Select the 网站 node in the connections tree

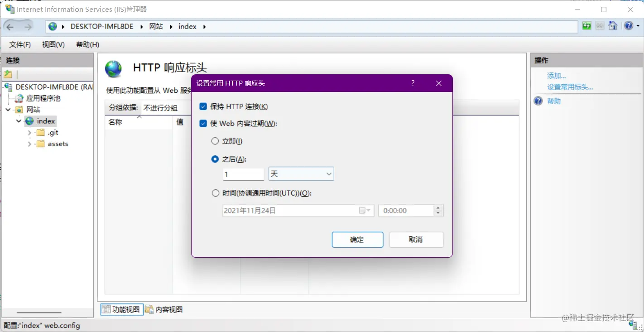click(x=33, y=110)
